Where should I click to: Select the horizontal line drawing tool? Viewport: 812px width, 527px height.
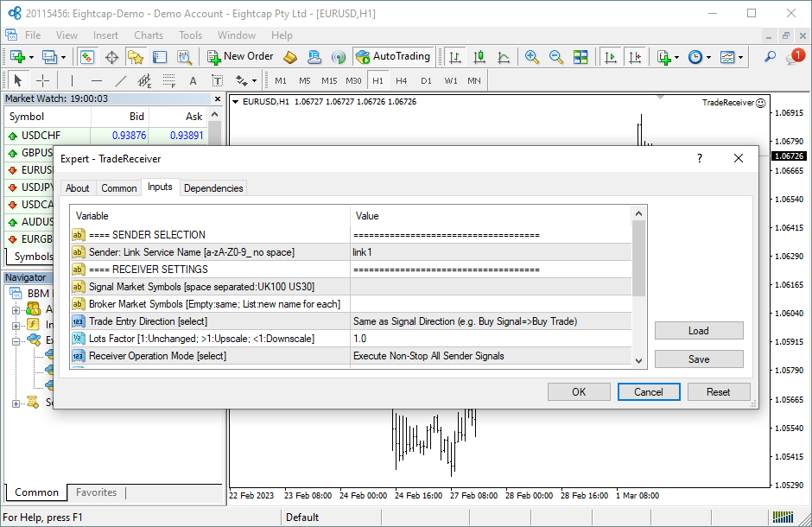coord(97,80)
